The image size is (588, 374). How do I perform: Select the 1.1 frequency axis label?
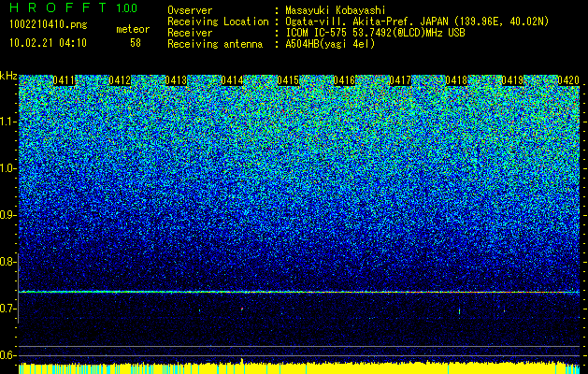click(x=7, y=122)
